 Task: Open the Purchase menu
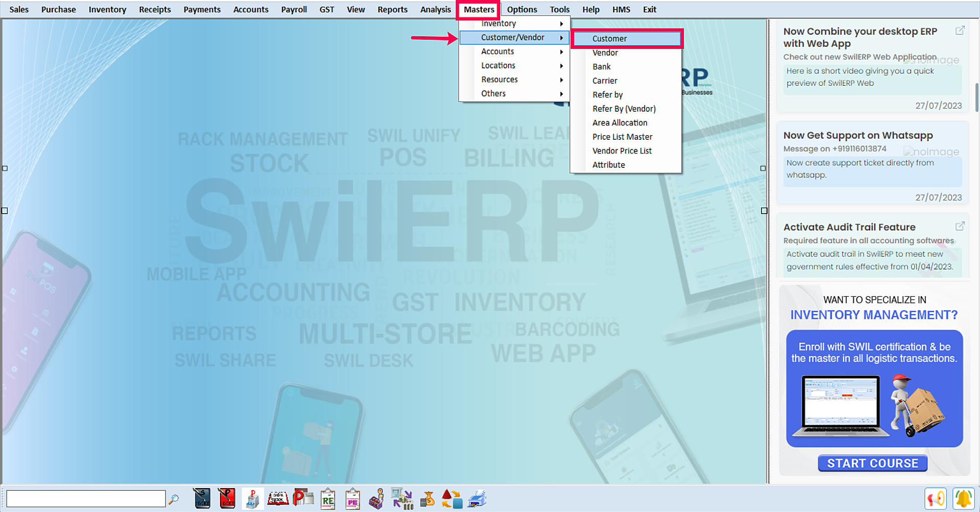59,9
